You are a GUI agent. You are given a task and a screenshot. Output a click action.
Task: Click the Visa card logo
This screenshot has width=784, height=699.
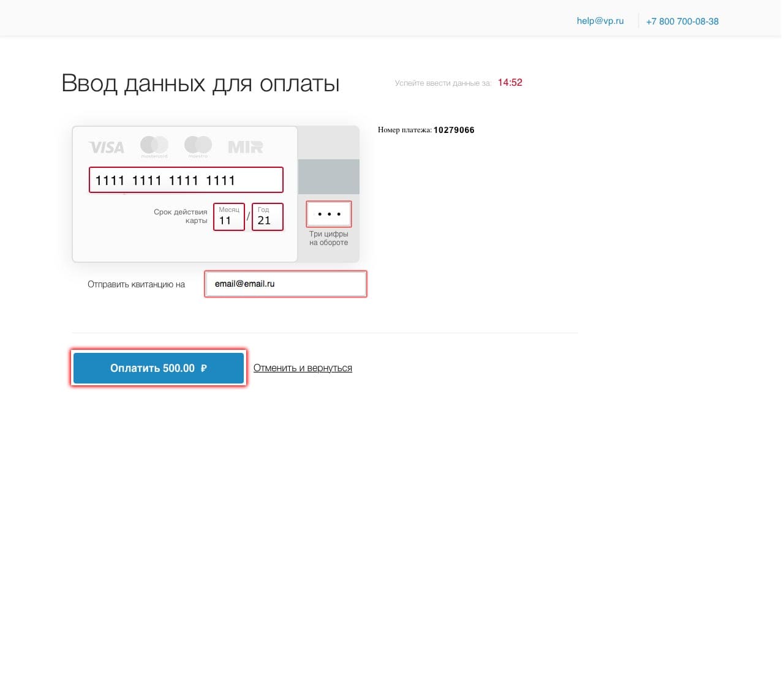click(x=107, y=147)
